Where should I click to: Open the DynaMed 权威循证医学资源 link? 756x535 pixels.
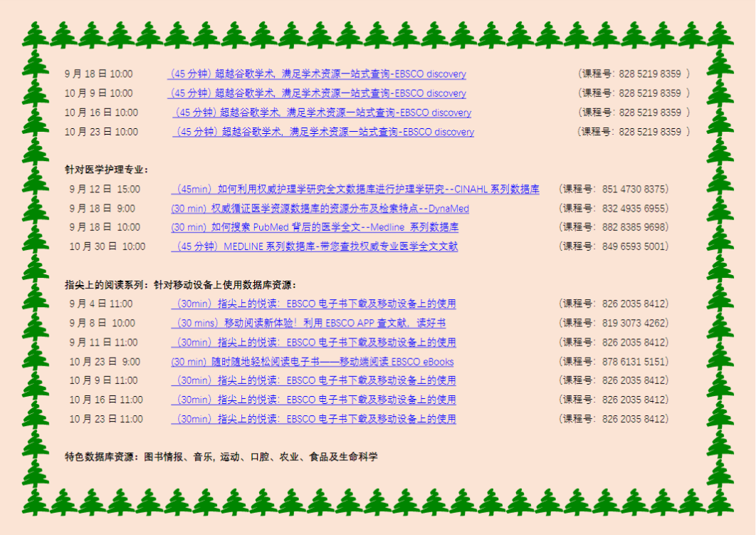[x=320, y=209]
